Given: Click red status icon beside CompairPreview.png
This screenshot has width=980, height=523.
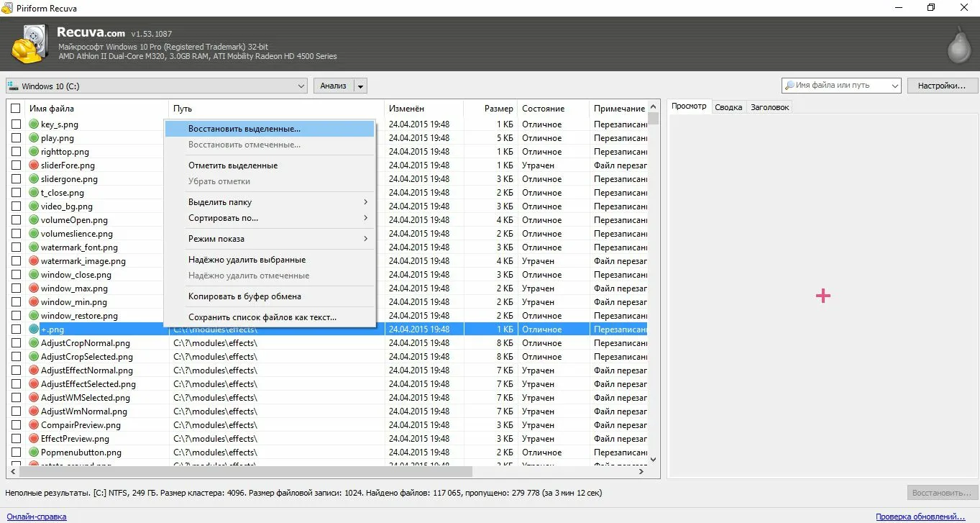Looking at the screenshot, I should [34, 425].
